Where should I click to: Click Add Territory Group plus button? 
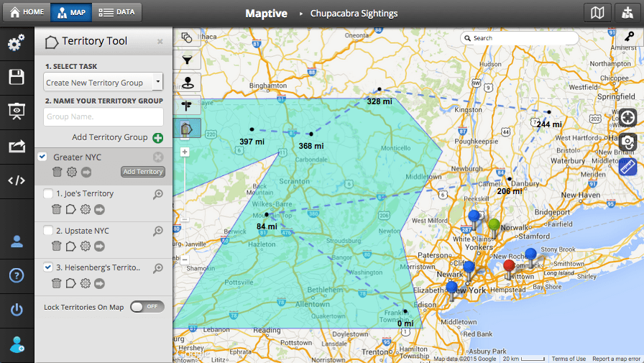coord(157,137)
